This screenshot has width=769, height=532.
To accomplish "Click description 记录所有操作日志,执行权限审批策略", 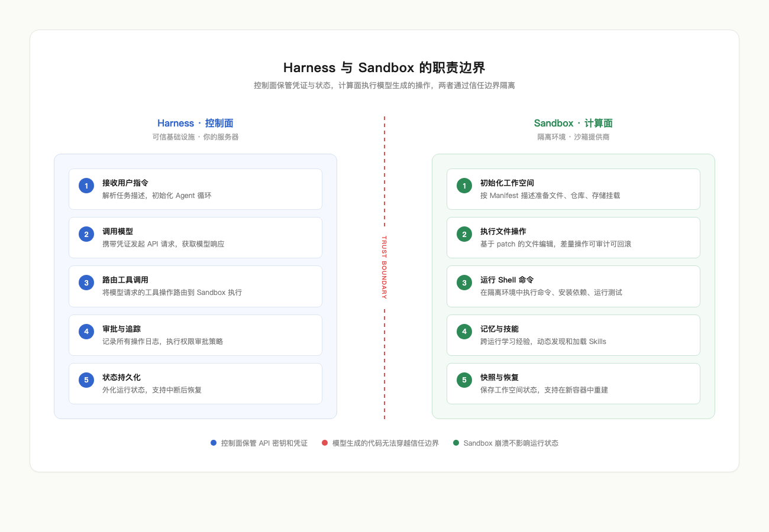I will click(x=163, y=342).
